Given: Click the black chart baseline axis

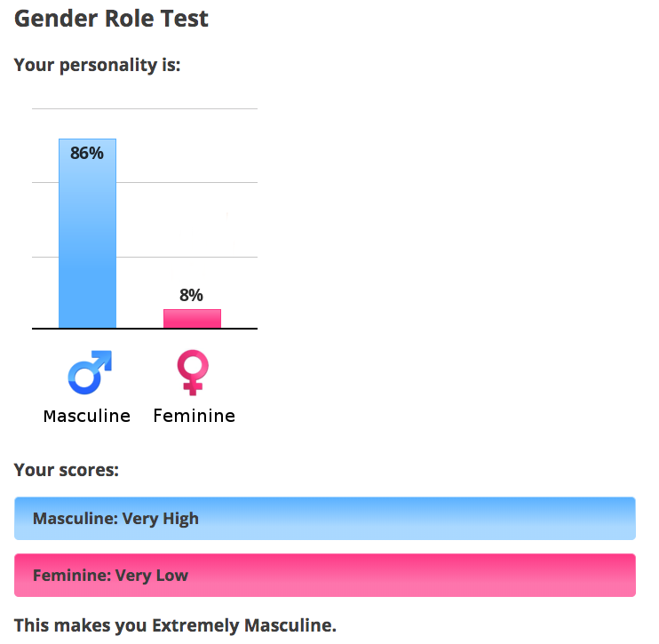Looking at the screenshot, I should 145,329.
